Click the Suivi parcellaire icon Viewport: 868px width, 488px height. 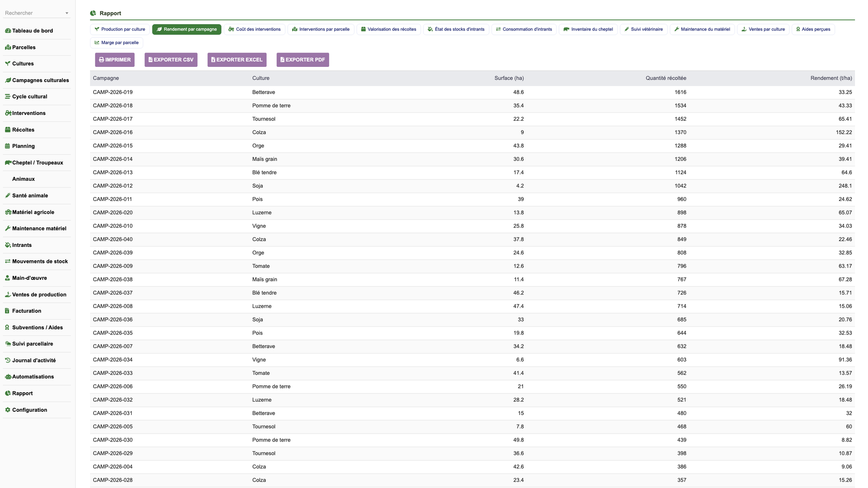point(8,344)
